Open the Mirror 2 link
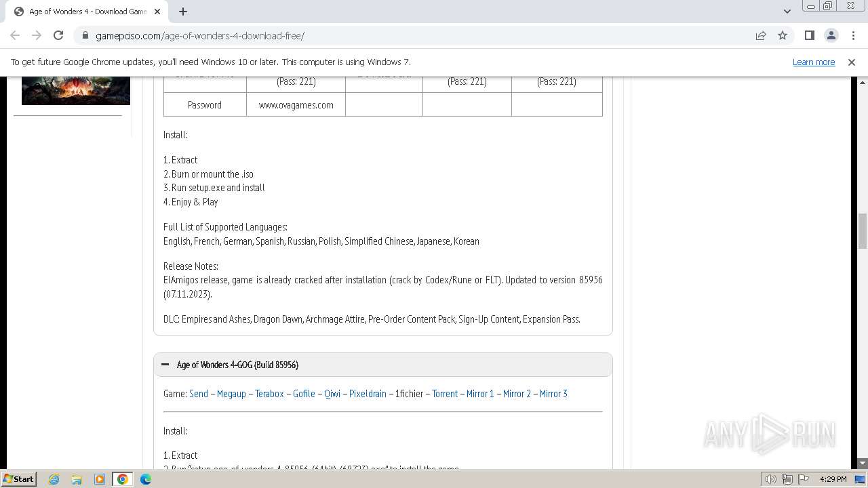This screenshot has height=488, width=868. pyautogui.click(x=517, y=394)
